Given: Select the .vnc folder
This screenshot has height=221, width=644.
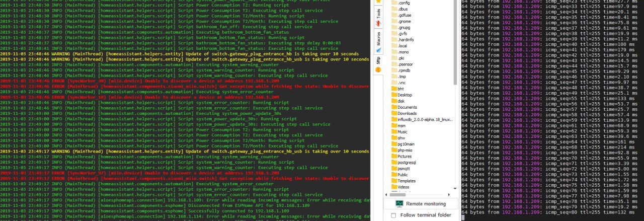Looking at the screenshot, I should [x=398, y=83].
